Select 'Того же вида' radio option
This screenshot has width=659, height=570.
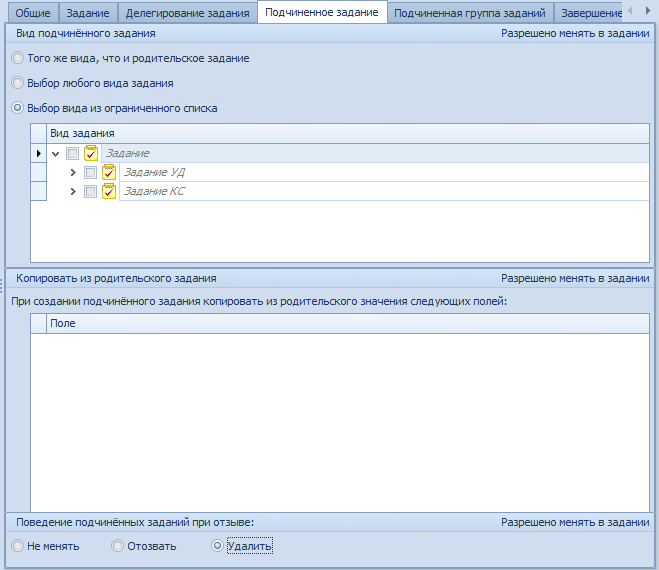[17, 59]
